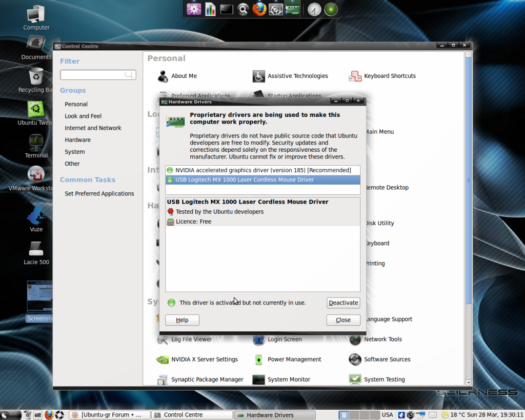Click the green orb icon in top dock

click(331, 9)
